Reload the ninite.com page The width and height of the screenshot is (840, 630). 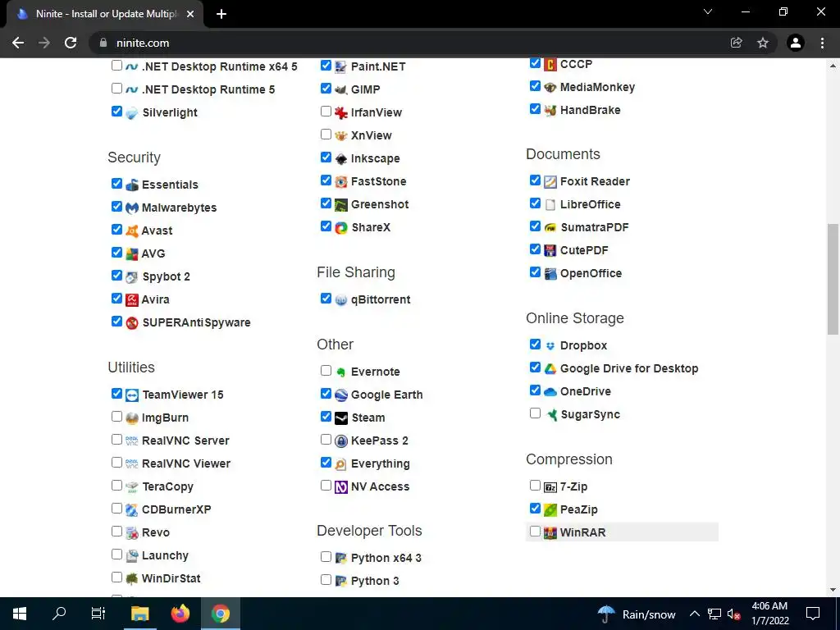71,43
